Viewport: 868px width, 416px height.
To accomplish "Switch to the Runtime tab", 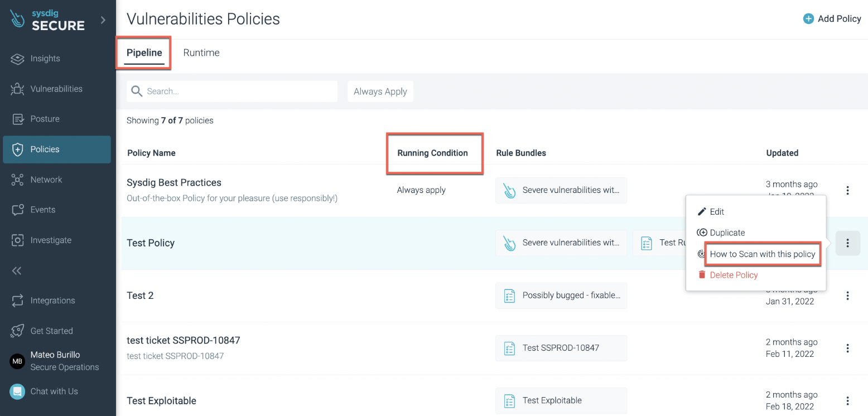I will [x=201, y=53].
